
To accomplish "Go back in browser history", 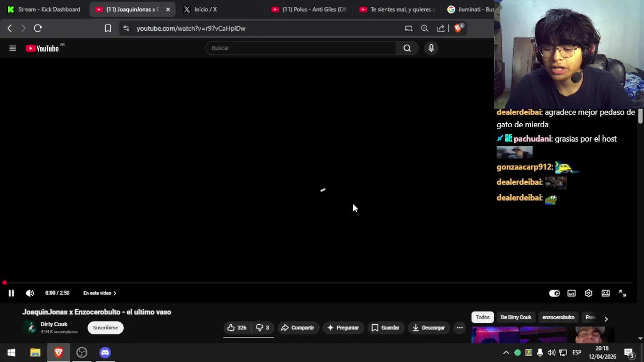I will [10, 28].
